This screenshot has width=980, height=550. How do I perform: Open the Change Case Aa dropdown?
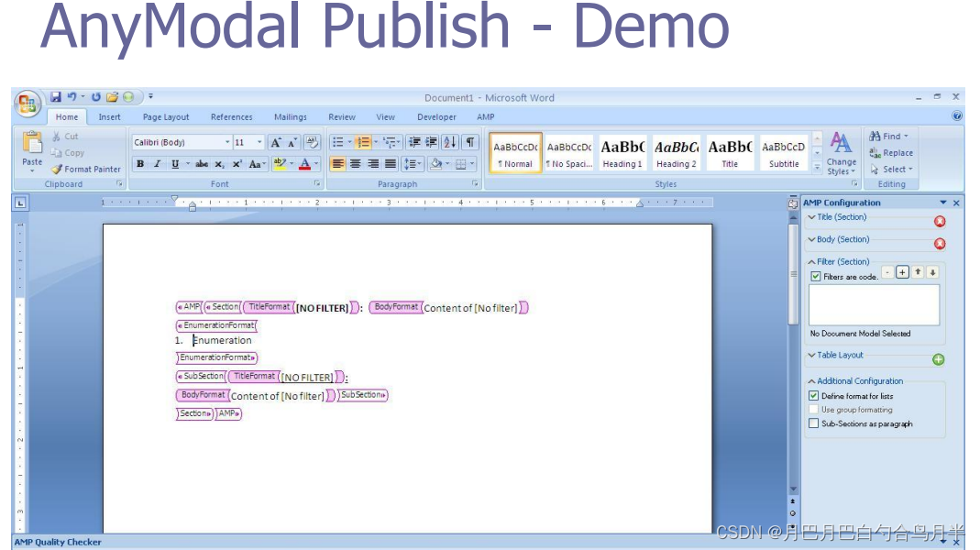point(257,164)
